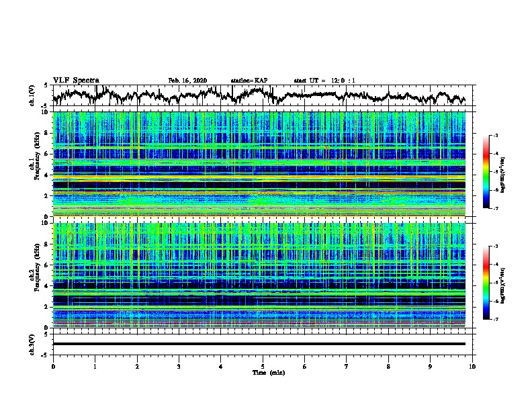This screenshot has width=532, height=411.
Task: Click the ch.2 color bar log(PSD) units label
Action: point(503,285)
